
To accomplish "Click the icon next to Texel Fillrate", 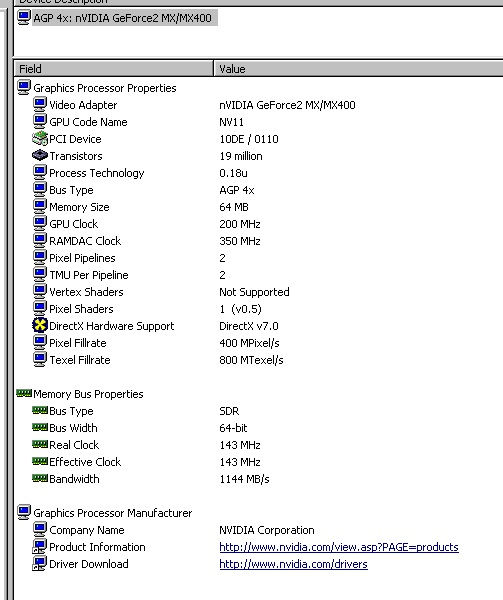I will click(x=40, y=359).
